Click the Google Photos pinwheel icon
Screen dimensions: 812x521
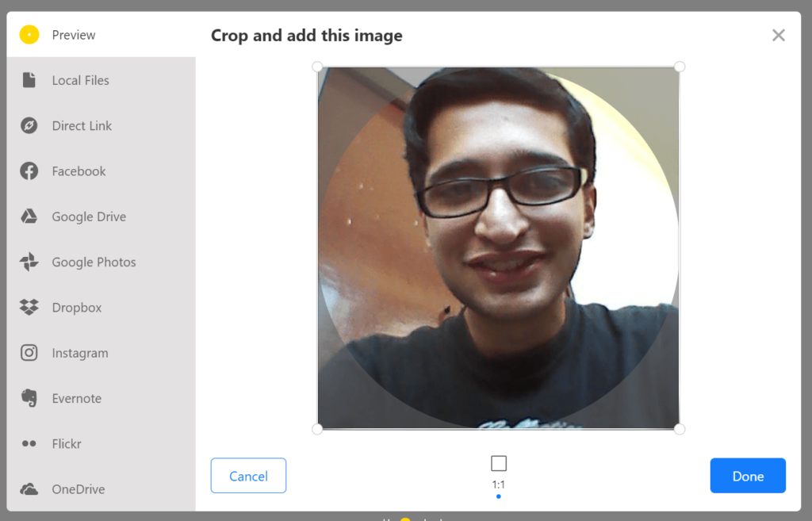click(x=29, y=262)
